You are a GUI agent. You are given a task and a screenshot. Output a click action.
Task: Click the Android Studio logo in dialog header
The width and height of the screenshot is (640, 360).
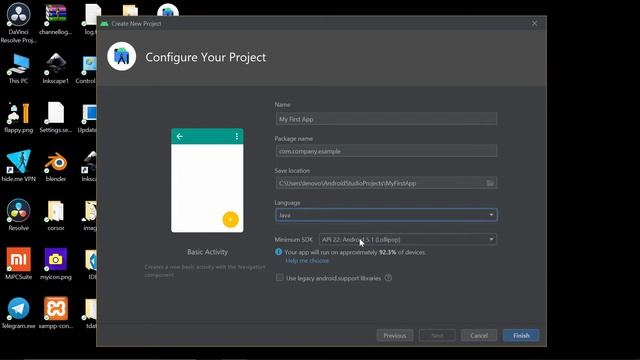[x=122, y=56]
